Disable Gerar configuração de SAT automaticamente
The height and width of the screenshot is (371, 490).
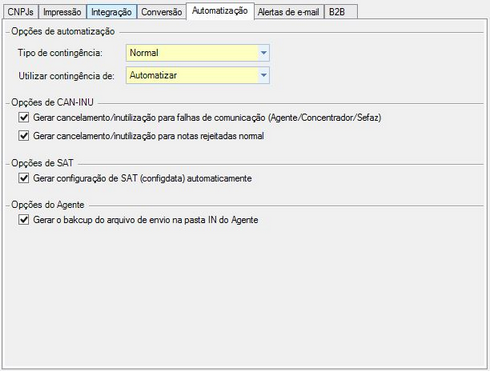click(24, 178)
